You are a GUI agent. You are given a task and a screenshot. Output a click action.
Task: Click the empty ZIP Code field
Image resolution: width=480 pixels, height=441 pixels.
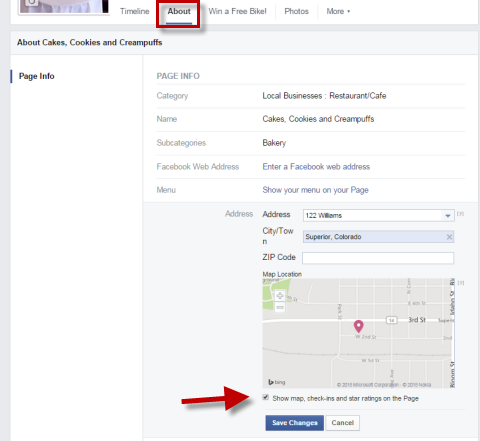378,258
